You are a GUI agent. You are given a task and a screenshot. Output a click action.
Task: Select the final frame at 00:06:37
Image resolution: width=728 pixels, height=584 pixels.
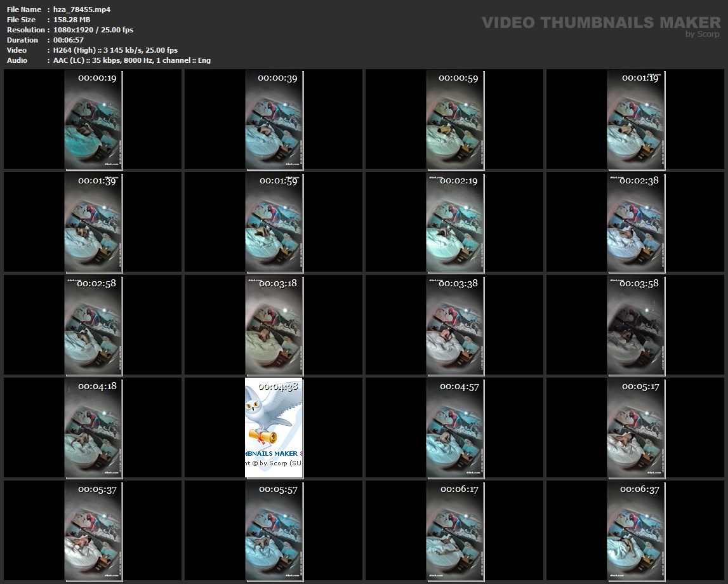[x=636, y=531]
